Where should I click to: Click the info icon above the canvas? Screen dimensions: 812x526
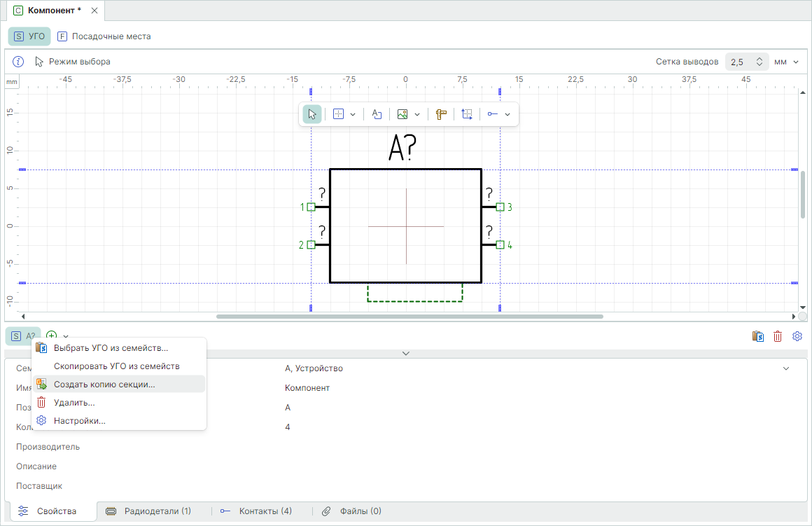tap(19, 62)
